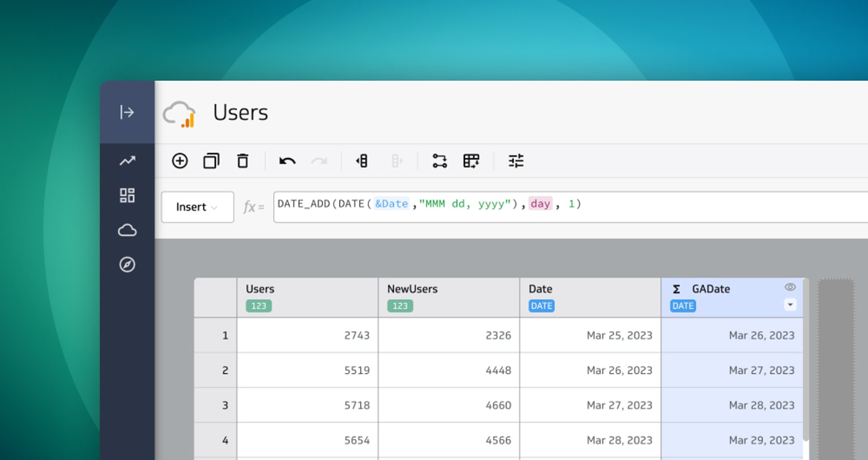This screenshot has width=868, height=460.
Task: Click the Duplicate icon in the toolbar
Action: pyautogui.click(x=212, y=161)
